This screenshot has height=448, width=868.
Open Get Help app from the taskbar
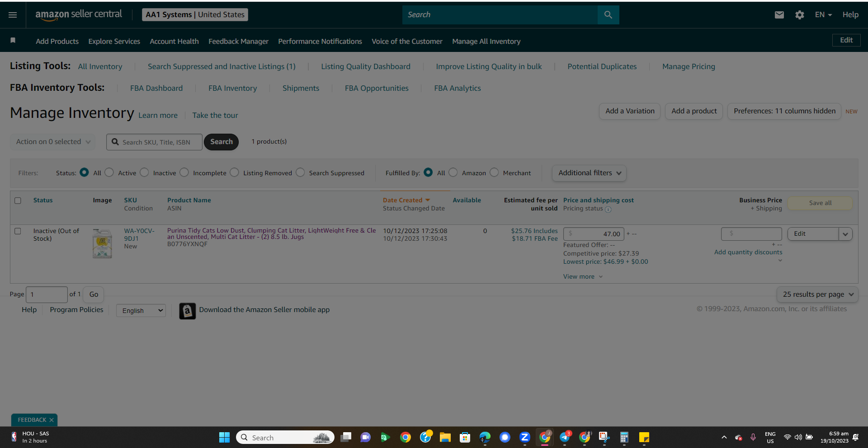tap(425, 437)
